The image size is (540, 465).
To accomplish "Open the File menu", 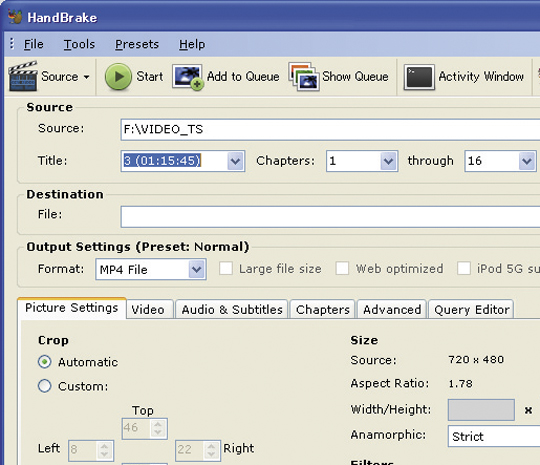I will [33, 44].
